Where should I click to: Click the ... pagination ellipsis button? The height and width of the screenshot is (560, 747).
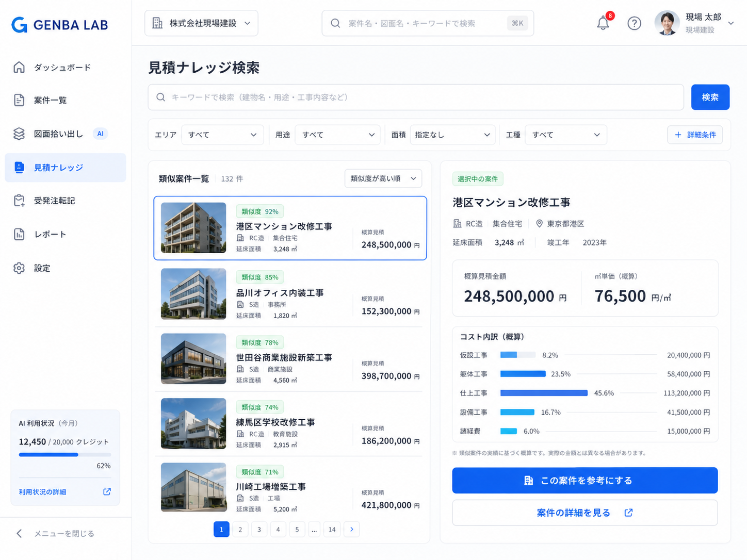(x=314, y=529)
